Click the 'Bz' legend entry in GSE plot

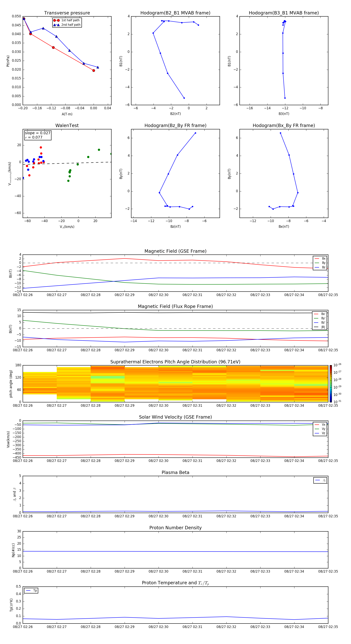[x=320, y=267]
